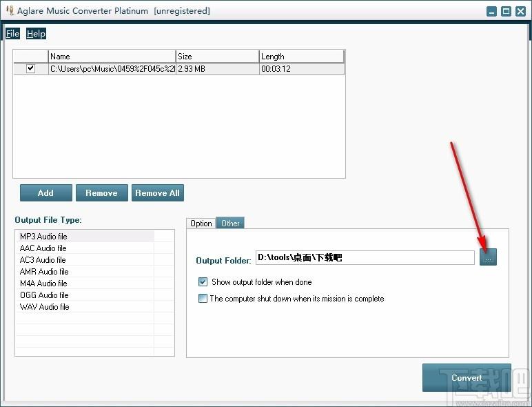
Task: Sort by the Name column header
Action: [112, 57]
